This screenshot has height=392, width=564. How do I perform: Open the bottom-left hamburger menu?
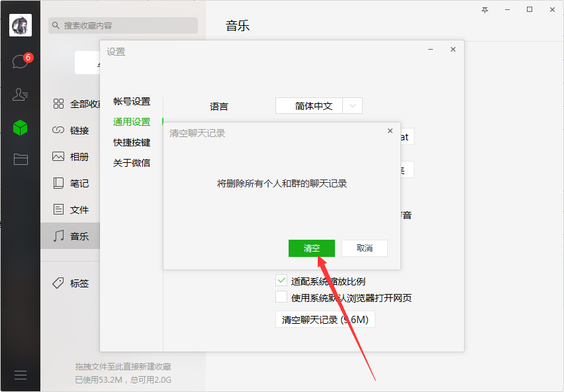(20, 374)
